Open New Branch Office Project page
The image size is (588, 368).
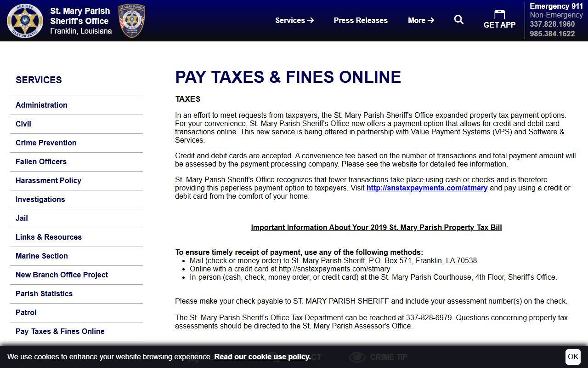tap(76, 275)
